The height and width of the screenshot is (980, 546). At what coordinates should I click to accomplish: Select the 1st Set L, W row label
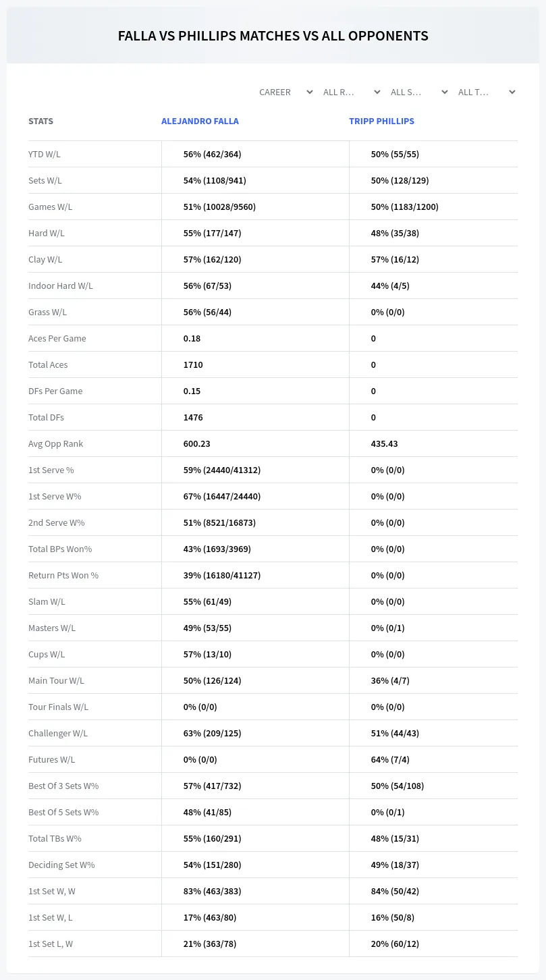pos(51,944)
